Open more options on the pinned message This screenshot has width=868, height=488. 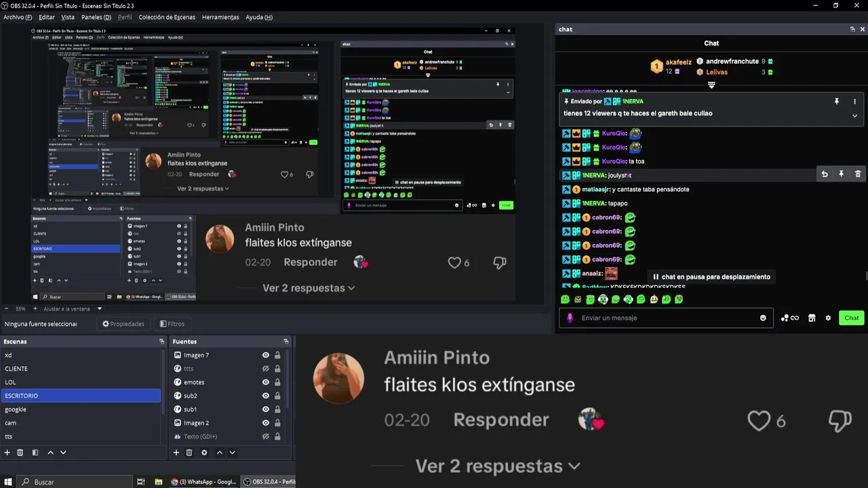point(854,101)
